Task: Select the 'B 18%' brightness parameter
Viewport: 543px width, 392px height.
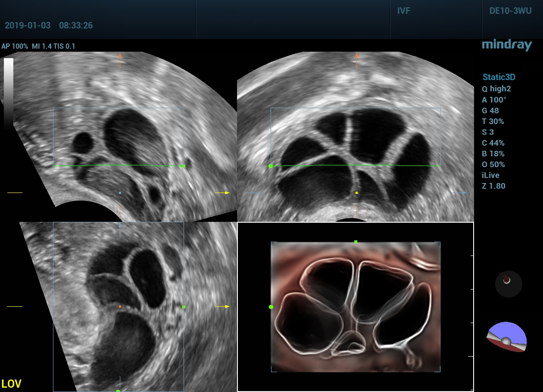Action: click(x=493, y=153)
